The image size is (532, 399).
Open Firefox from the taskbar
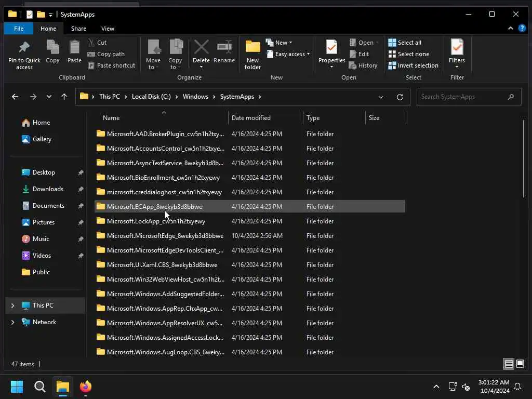click(86, 387)
